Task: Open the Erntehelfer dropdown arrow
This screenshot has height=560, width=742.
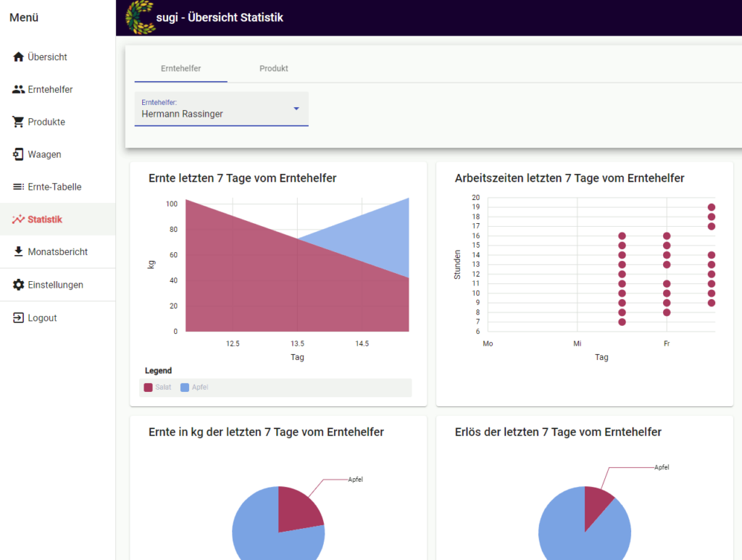Action: 296,109
